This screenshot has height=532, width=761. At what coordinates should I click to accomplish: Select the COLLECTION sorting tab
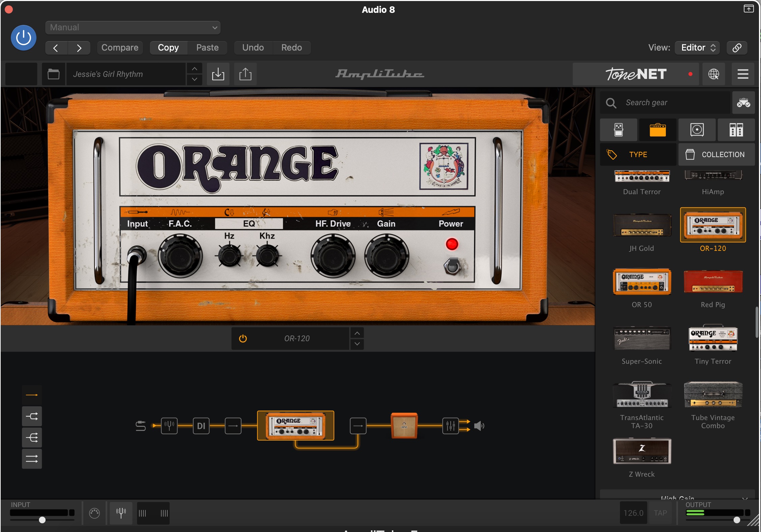point(716,154)
